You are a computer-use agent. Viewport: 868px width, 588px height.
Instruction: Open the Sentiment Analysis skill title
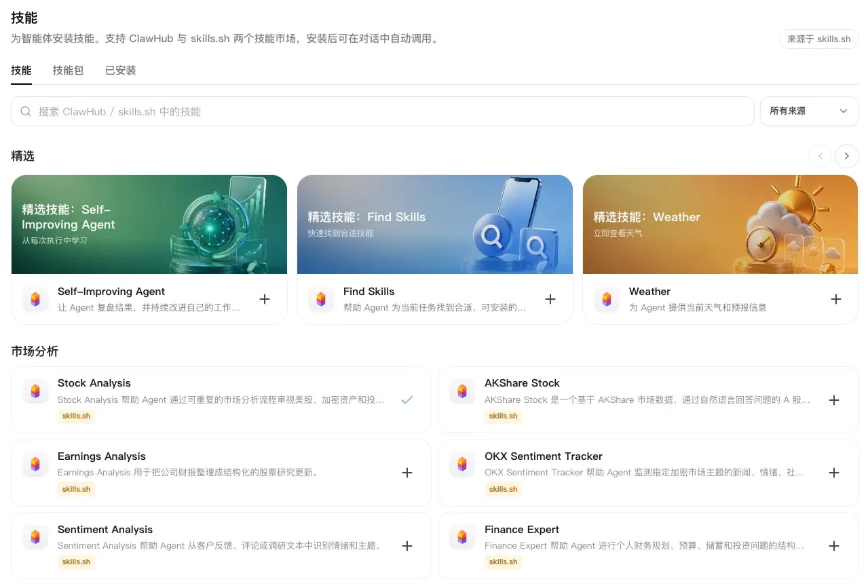pyautogui.click(x=105, y=530)
